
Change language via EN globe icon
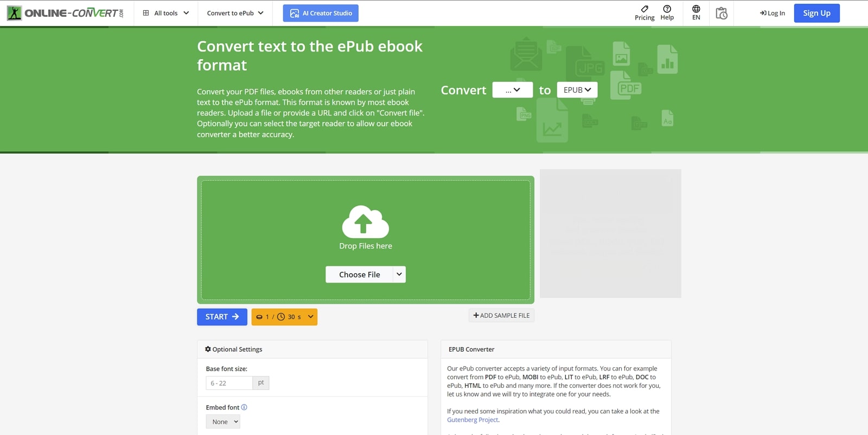(696, 13)
